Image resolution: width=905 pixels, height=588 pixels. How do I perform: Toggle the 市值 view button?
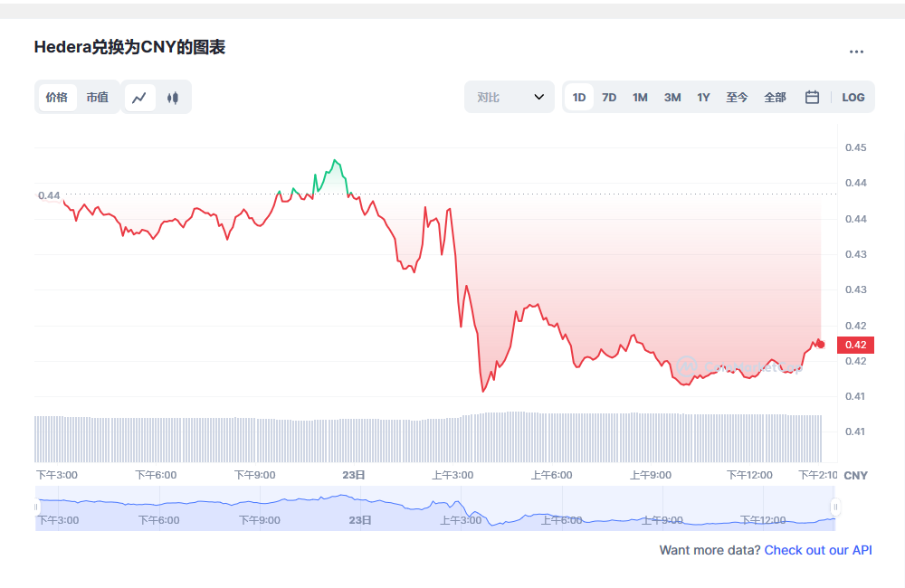click(x=98, y=97)
